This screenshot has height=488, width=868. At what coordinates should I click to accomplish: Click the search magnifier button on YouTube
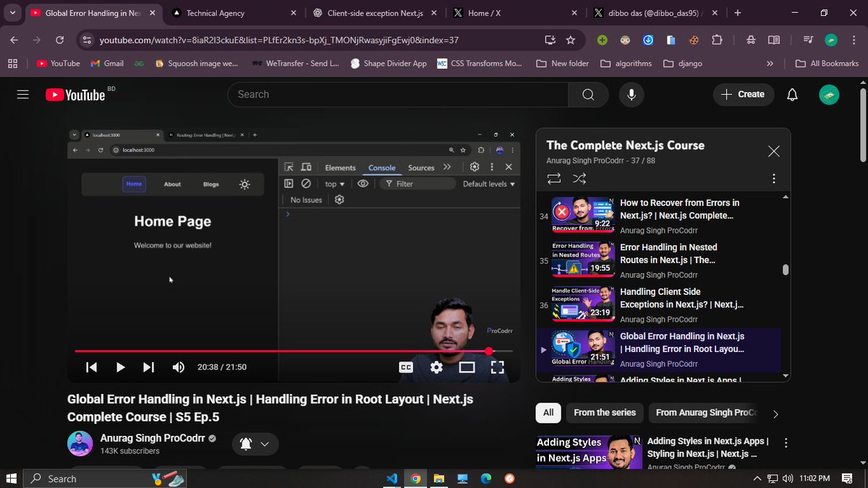[x=588, y=95]
